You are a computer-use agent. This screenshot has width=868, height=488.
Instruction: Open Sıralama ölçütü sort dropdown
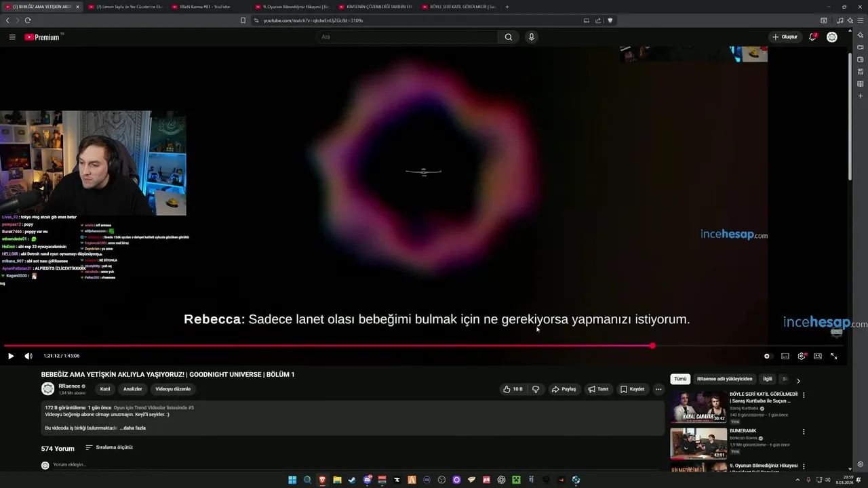tap(109, 448)
